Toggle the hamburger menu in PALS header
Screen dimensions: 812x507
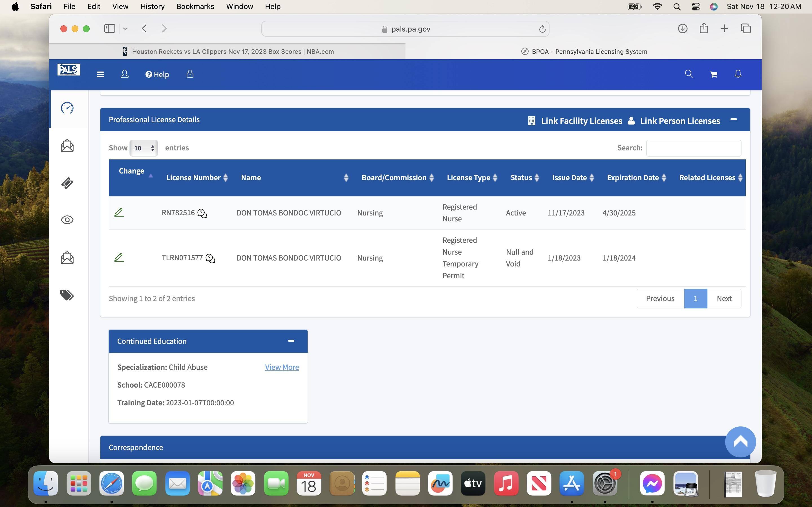(100, 74)
